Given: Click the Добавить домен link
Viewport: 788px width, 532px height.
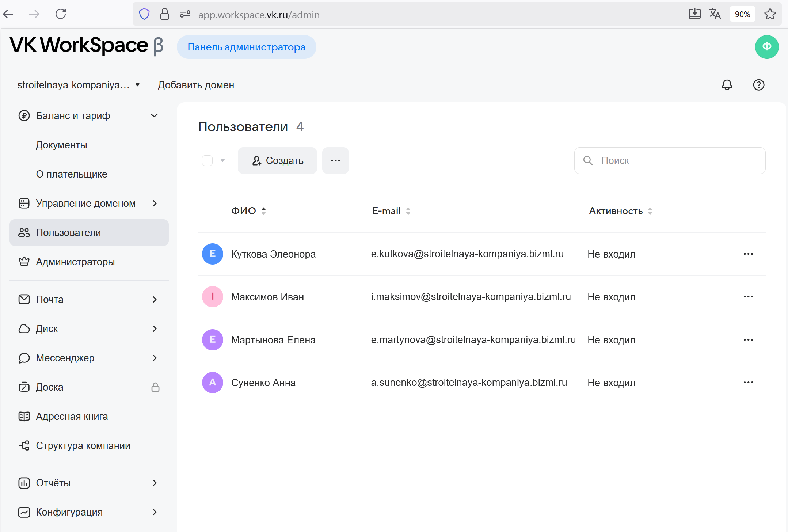Looking at the screenshot, I should (196, 85).
